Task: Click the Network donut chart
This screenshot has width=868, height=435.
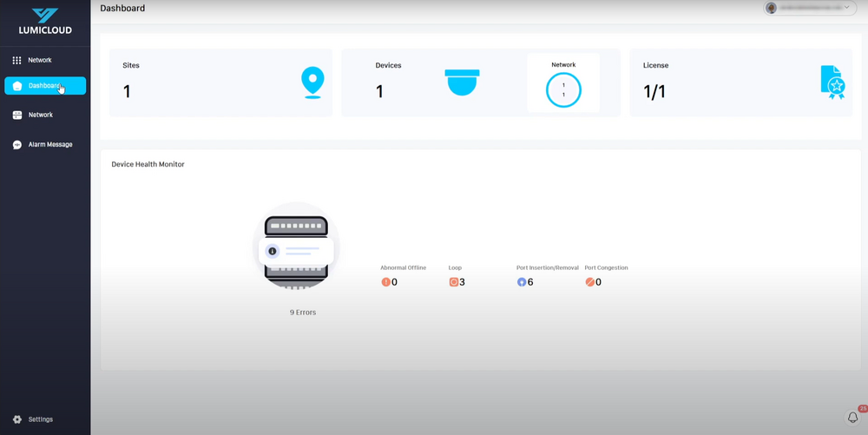Action: [563, 89]
